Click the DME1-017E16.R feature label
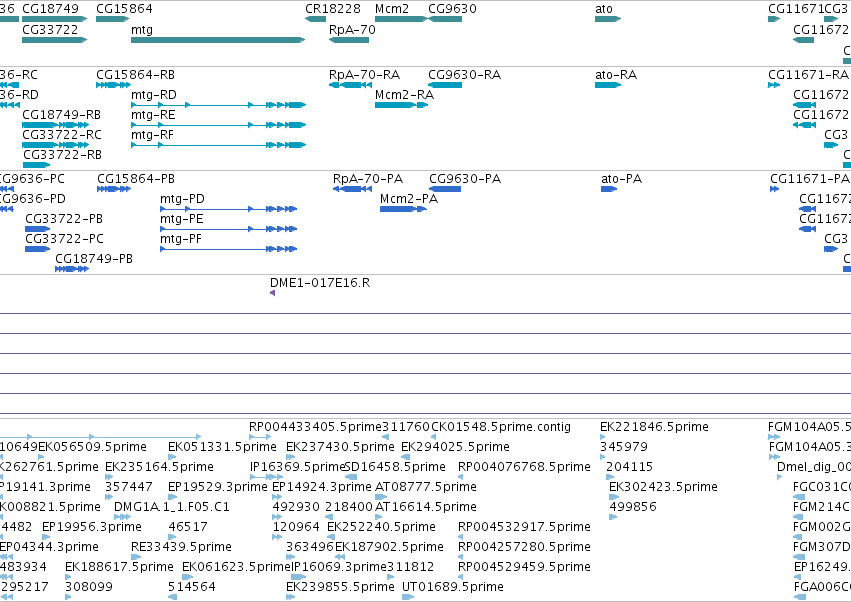This screenshot has width=851, height=602. point(320,283)
